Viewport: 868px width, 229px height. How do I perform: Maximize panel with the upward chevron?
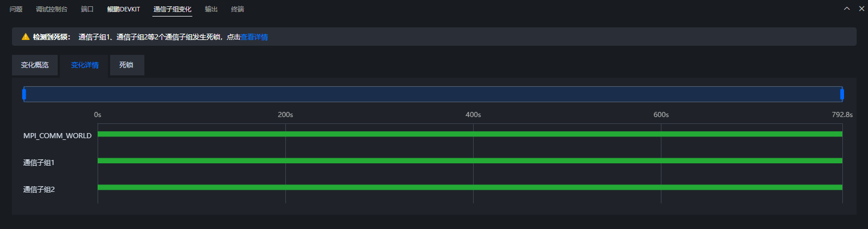[x=847, y=9]
